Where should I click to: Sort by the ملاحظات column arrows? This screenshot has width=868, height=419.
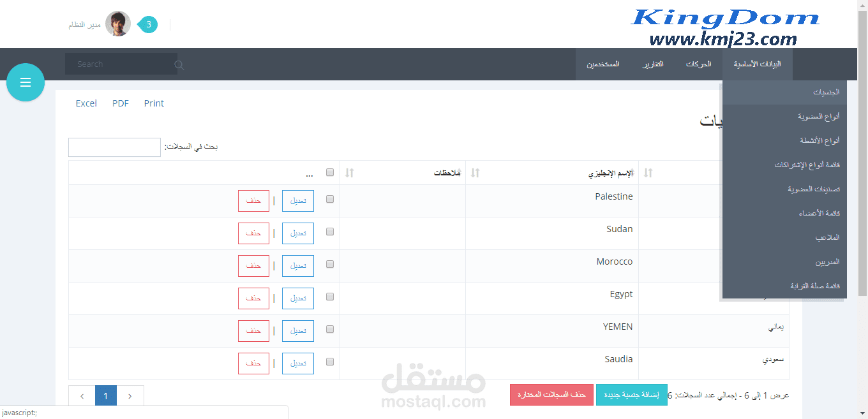(349, 173)
